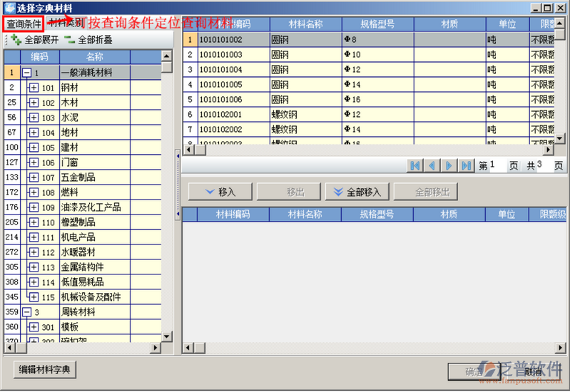
Task: Click the last page navigation icon
Action: click(x=466, y=165)
